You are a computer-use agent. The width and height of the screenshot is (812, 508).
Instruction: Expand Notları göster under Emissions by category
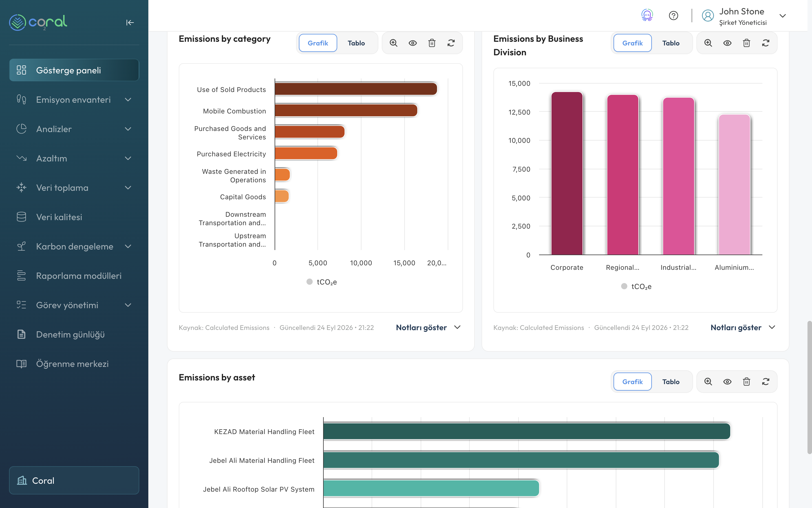pos(429,327)
